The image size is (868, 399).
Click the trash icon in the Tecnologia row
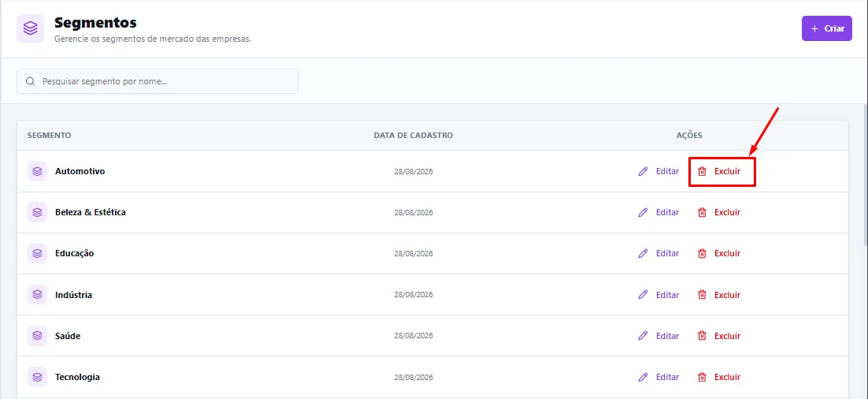tap(702, 377)
